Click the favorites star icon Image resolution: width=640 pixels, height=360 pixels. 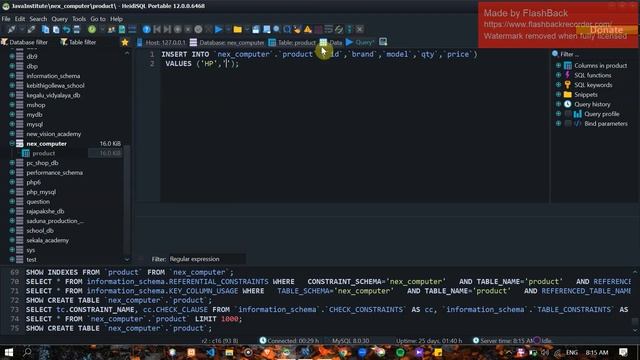coord(125,42)
